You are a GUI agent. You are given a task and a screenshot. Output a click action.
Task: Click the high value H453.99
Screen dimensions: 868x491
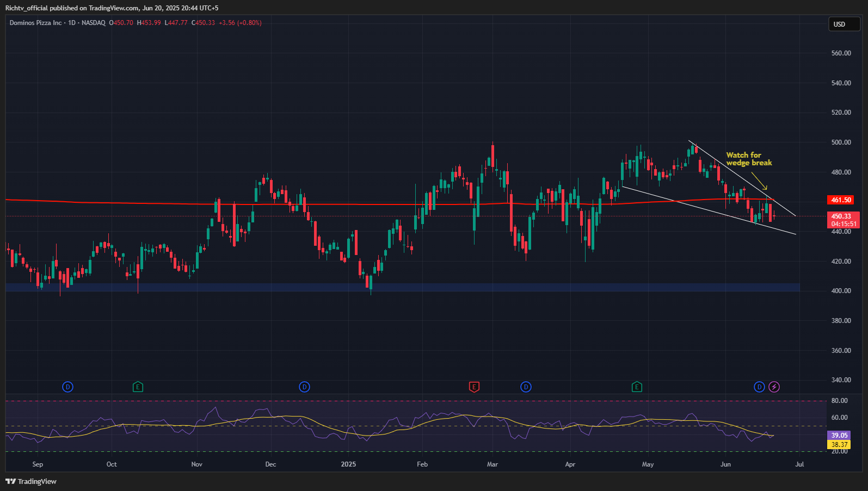pyautogui.click(x=149, y=23)
